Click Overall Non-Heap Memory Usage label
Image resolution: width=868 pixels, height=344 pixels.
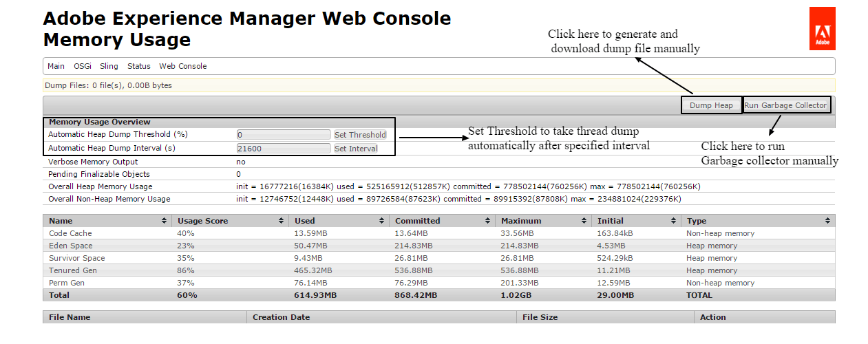(x=109, y=199)
